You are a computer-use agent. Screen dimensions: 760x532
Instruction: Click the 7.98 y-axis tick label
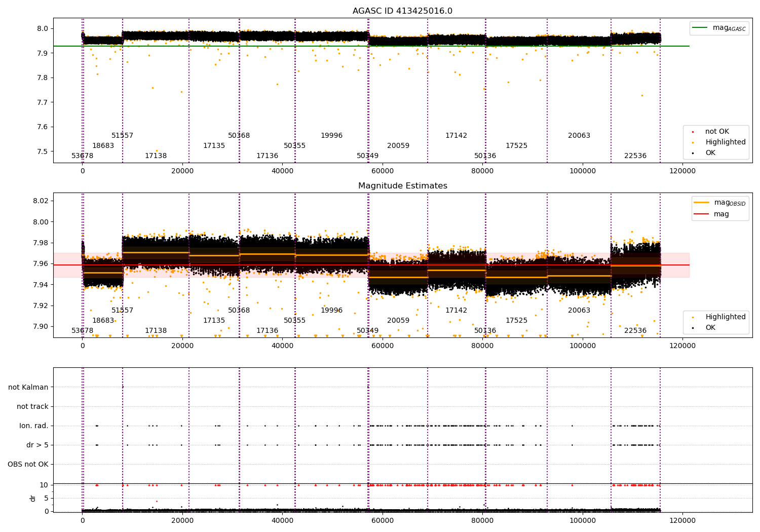tap(41, 243)
